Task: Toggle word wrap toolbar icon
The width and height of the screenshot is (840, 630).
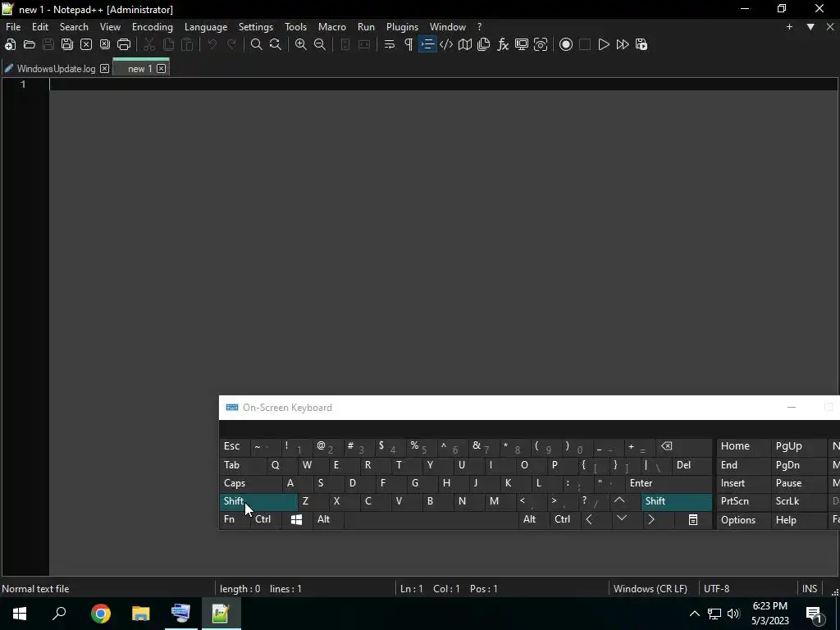Action: tap(390, 44)
